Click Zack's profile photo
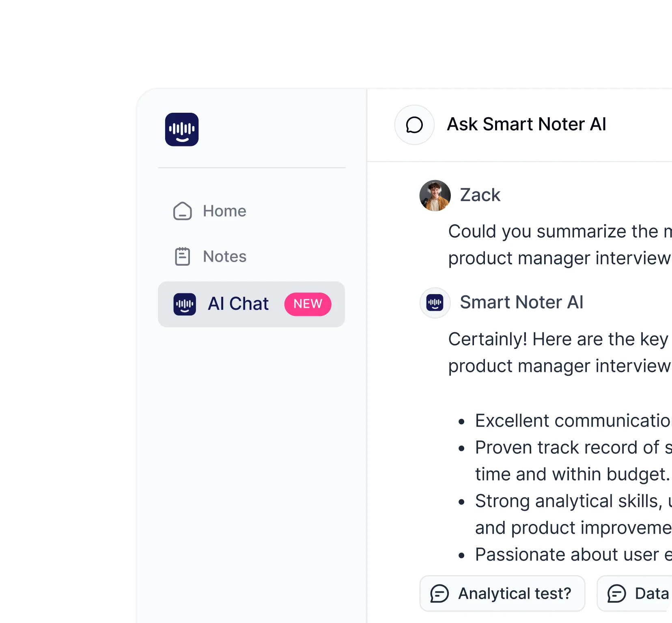Image resolution: width=672 pixels, height=623 pixels. click(x=435, y=195)
